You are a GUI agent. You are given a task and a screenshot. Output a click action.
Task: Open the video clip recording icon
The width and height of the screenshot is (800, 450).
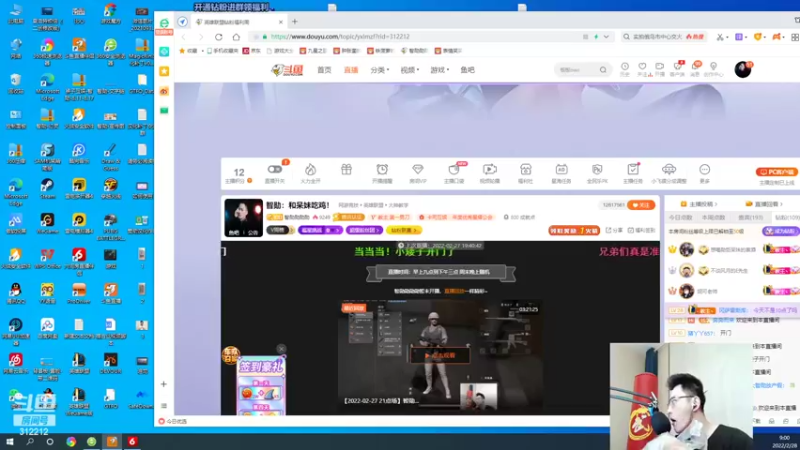click(x=490, y=172)
